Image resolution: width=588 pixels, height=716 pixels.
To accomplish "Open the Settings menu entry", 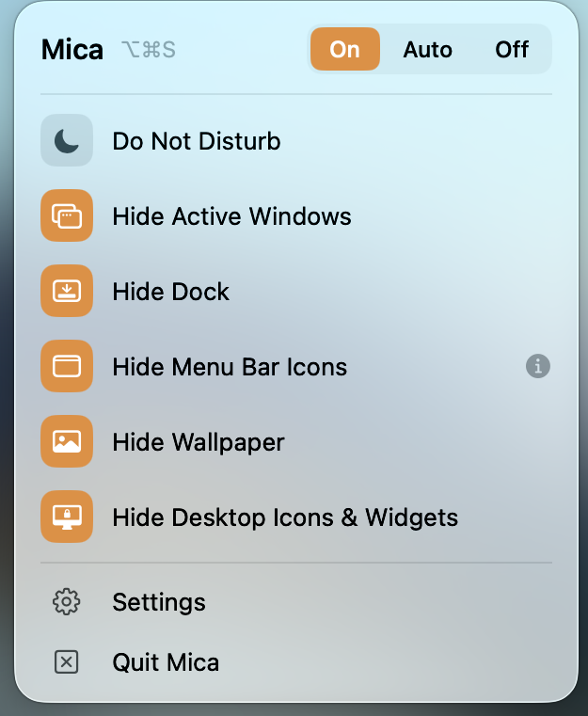I will tap(295, 602).
